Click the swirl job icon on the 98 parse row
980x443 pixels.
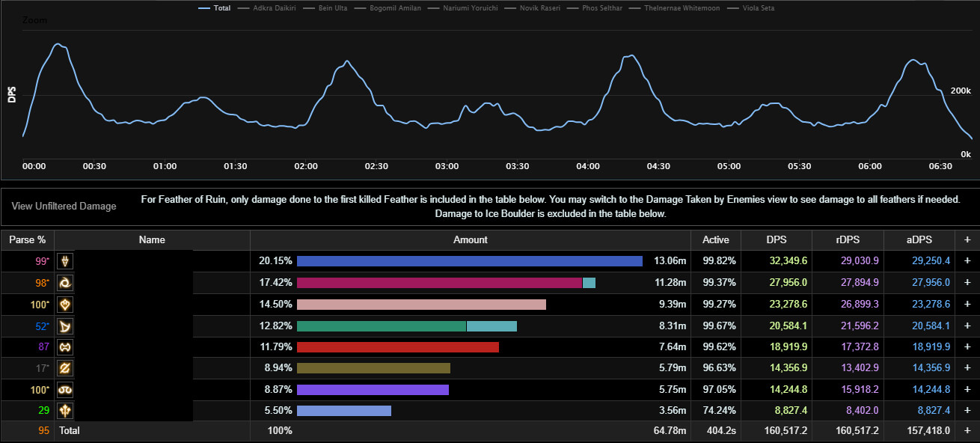pyautogui.click(x=67, y=283)
